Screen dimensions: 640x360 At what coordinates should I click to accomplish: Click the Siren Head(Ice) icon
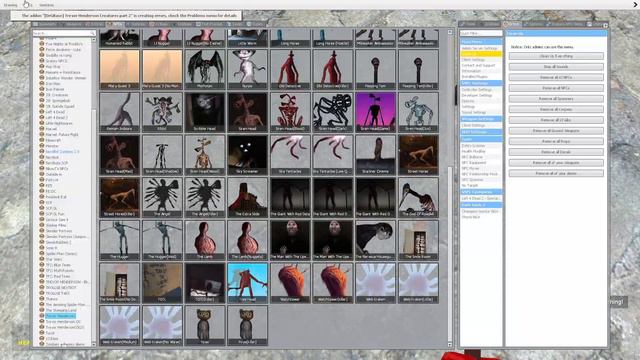(x=418, y=112)
